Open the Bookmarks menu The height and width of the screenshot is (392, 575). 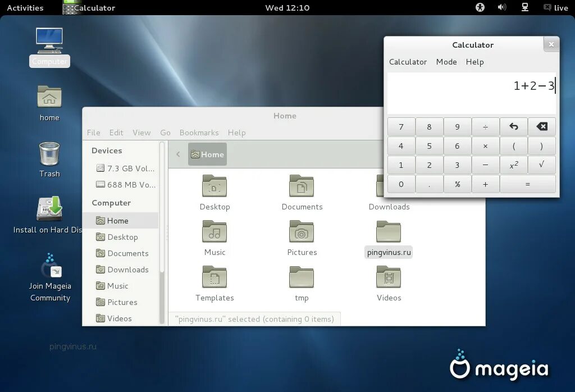pos(199,133)
